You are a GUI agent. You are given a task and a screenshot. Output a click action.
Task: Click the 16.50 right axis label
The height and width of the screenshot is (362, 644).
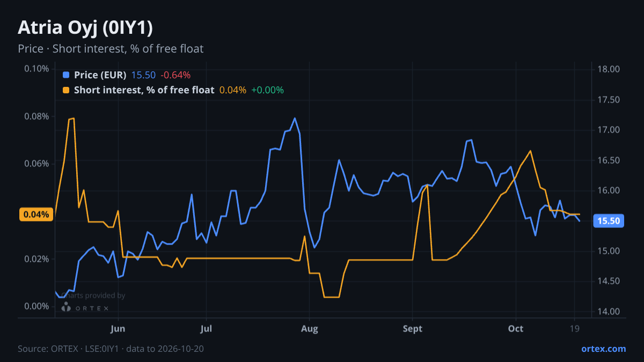point(608,160)
